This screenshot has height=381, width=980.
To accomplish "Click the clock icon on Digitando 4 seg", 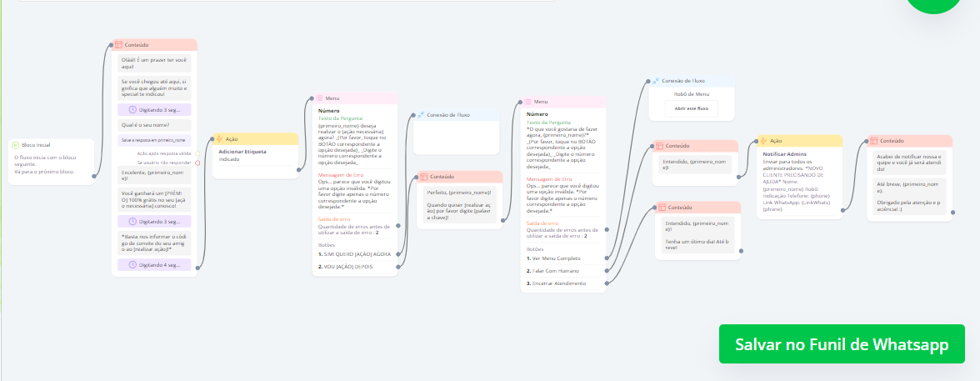I will tap(132, 265).
